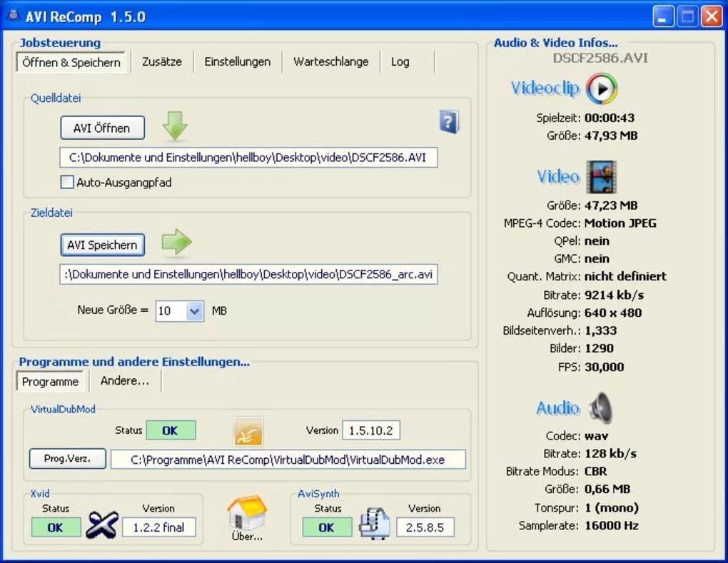Click the Auflösung value 640 x 480
Viewport: 728px width, 563px height.
point(613,313)
